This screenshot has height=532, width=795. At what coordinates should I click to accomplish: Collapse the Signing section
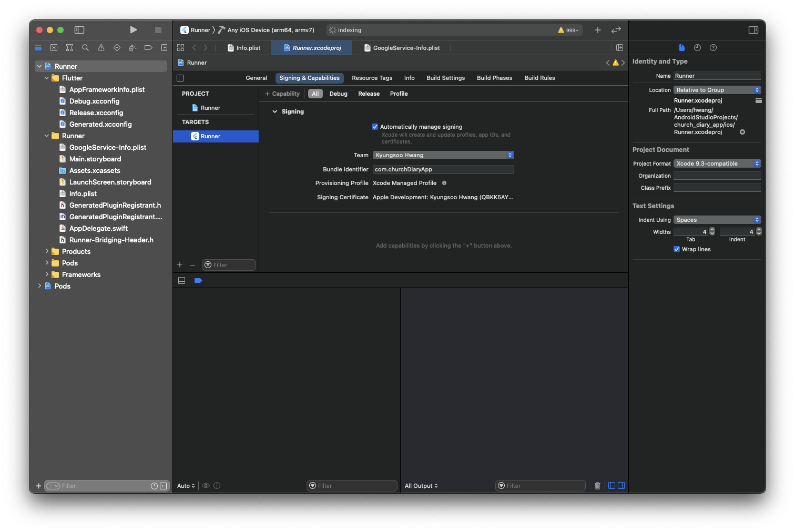[x=274, y=111]
